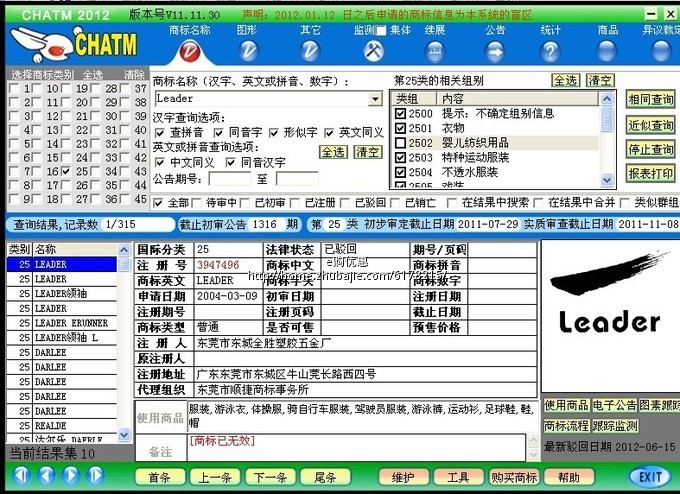
Task: Click 清空 for query options
Action: tap(367, 152)
